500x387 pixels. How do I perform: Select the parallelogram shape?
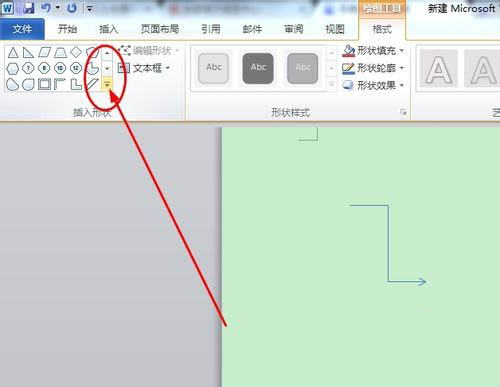[x=44, y=52]
